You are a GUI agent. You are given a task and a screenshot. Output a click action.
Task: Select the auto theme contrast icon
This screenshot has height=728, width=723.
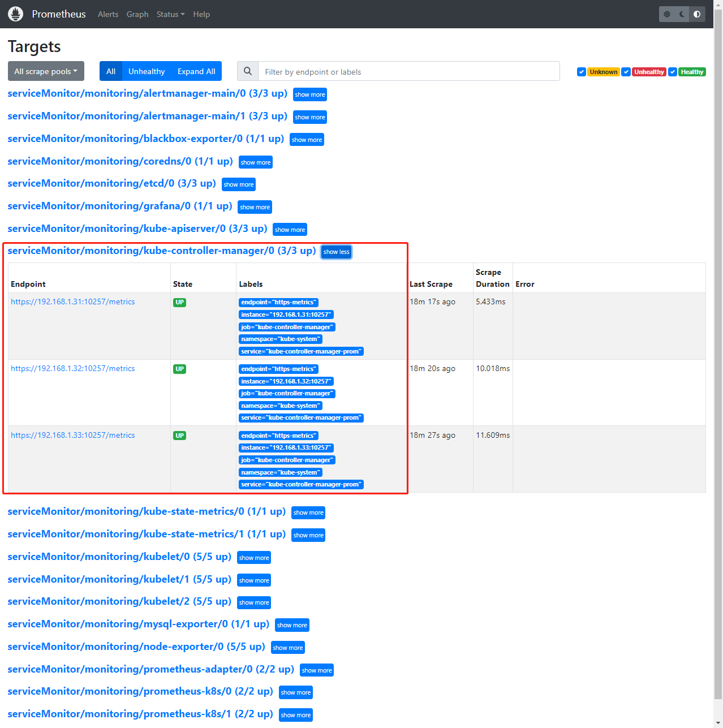pos(697,14)
